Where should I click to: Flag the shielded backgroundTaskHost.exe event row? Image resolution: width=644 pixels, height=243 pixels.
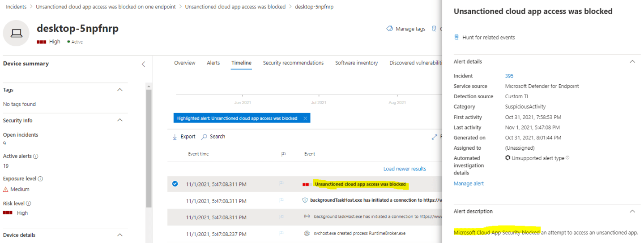click(x=281, y=201)
